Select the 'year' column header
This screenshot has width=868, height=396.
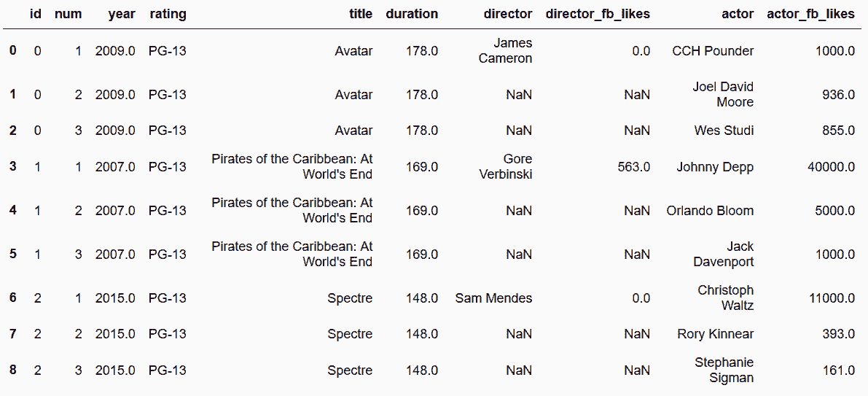point(122,15)
